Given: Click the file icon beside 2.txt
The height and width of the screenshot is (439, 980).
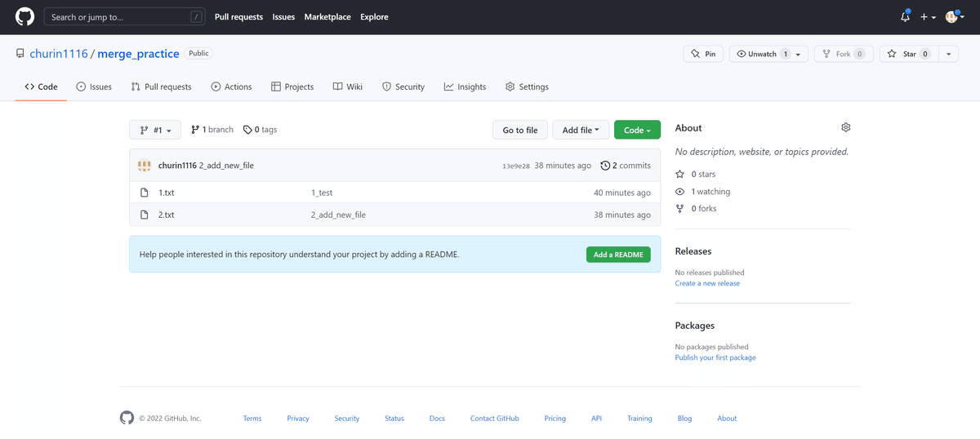Looking at the screenshot, I should (x=145, y=215).
